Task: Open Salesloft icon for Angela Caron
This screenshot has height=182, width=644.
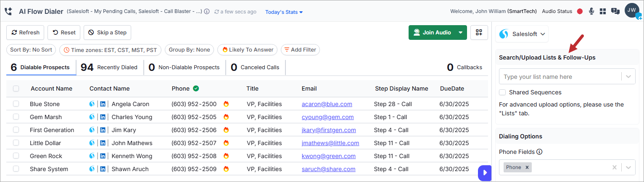Action: point(92,104)
